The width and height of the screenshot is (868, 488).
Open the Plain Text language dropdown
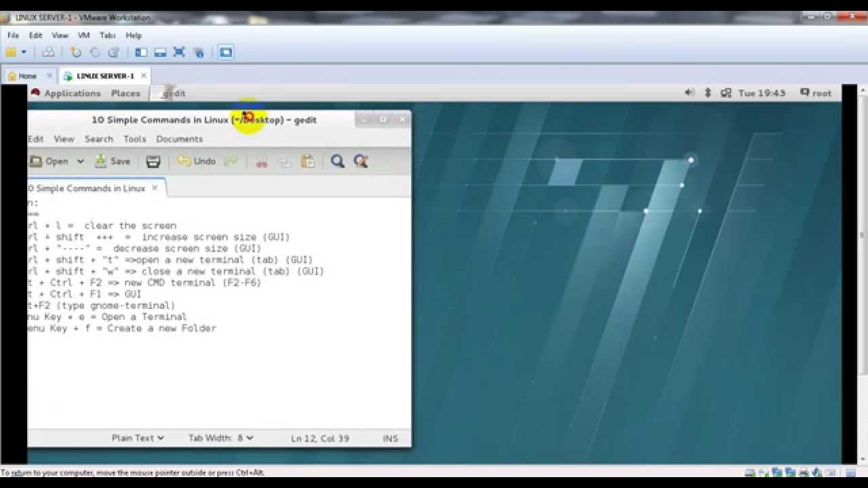click(x=138, y=438)
